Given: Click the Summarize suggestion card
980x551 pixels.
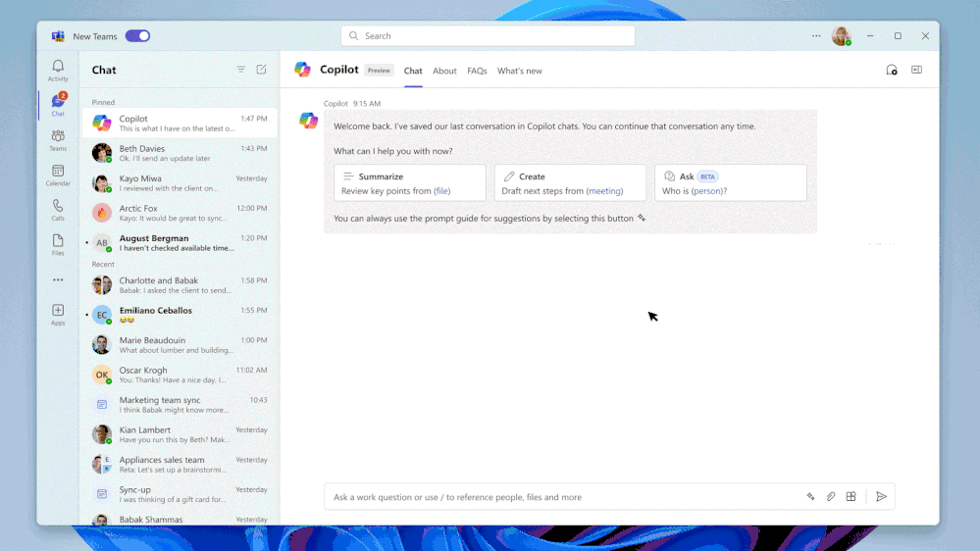Looking at the screenshot, I should coord(409,183).
